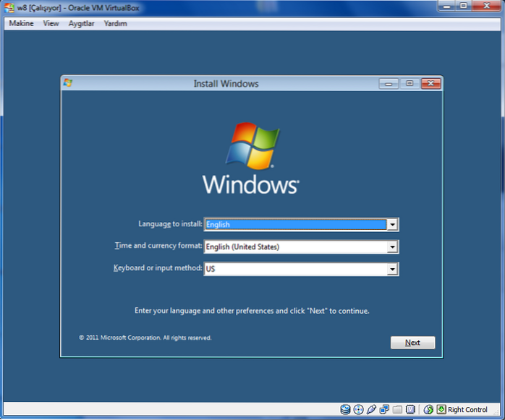The height and width of the screenshot is (420, 505).
Task: Expand the Language to install dropdown
Action: coord(392,225)
